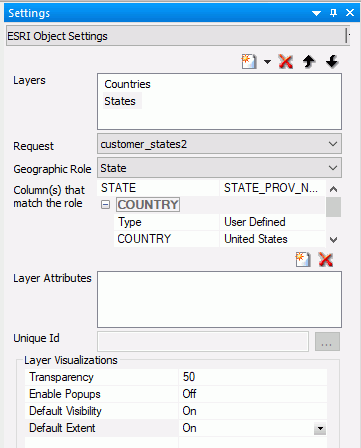
Task: Pin the Settings panel
Action: coord(333,13)
